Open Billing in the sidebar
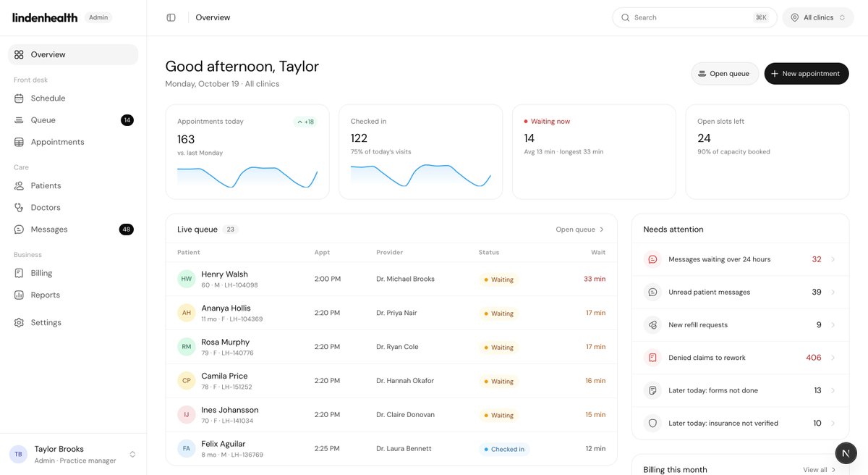 pyautogui.click(x=73, y=273)
